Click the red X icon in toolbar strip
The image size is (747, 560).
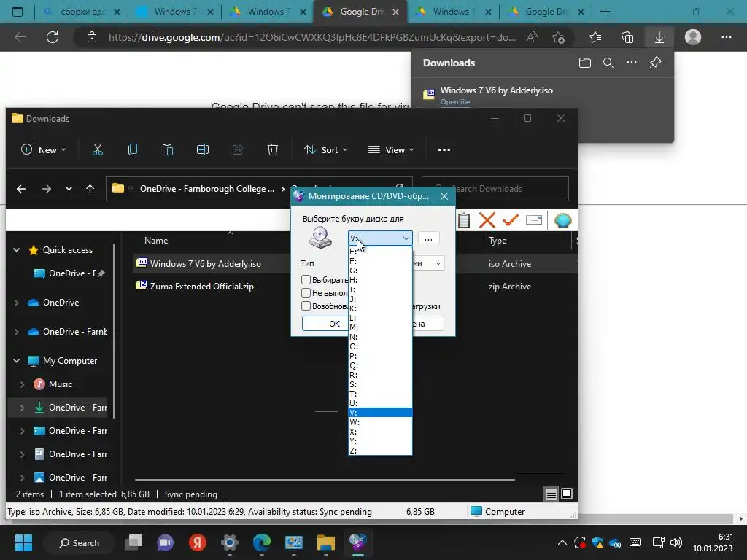[487, 220]
